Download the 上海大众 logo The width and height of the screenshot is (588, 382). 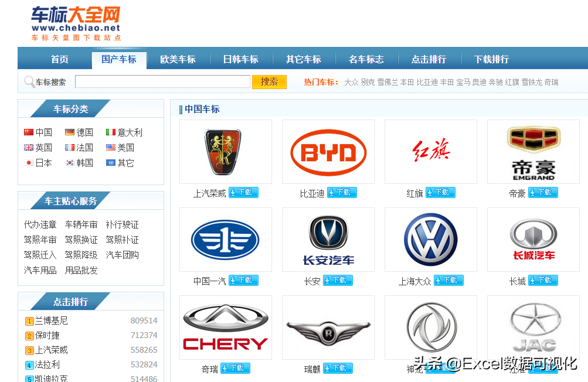pyautogui.click(x=448, y=281)
